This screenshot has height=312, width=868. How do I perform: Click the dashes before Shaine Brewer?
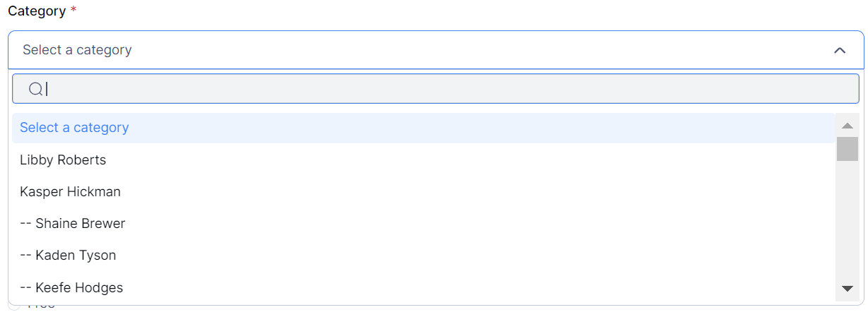[x=25, y=224]
